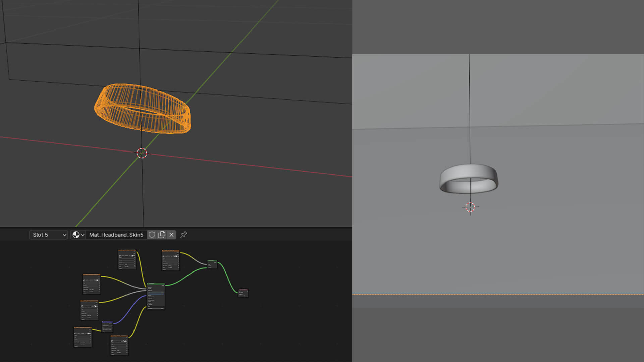644x362 pixels.
Task: Select the blue Normal Map node
Action: click(x=107, y=326)
